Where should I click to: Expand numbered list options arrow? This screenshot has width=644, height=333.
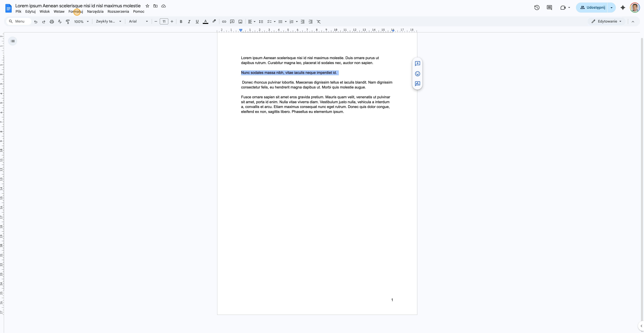[297, 22]
